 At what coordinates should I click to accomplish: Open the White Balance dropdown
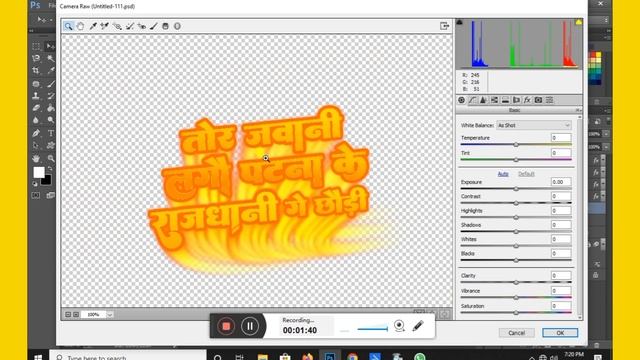point(534,125)
